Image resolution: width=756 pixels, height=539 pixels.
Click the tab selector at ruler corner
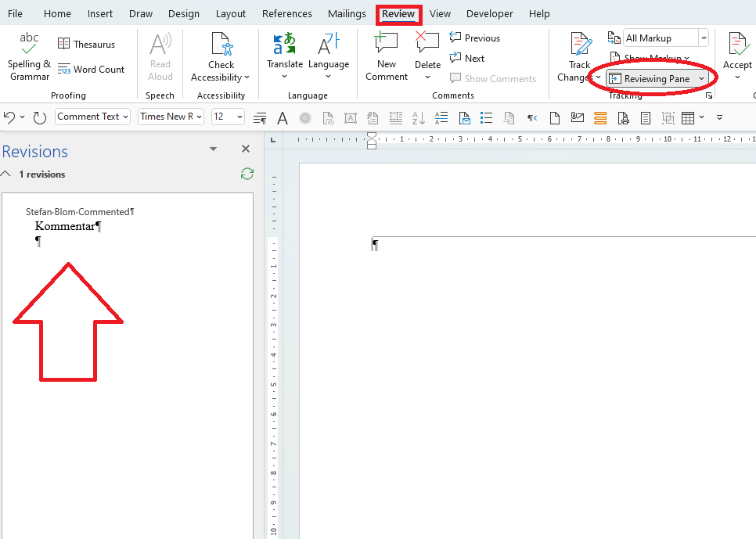pos(273,140)
